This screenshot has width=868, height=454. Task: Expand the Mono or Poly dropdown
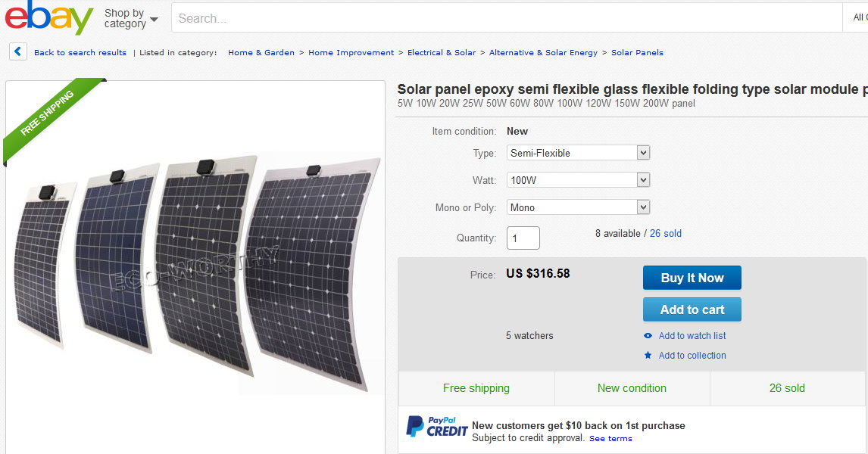(x=578, y=207)
